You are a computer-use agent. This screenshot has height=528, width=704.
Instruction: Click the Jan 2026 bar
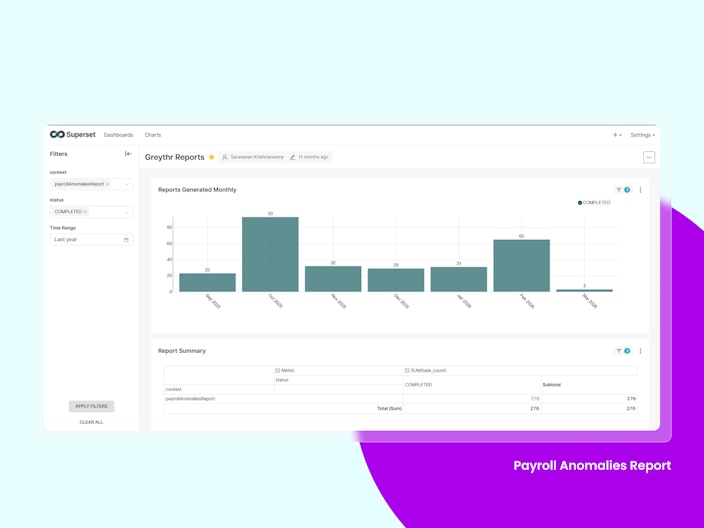pos(459,279)
